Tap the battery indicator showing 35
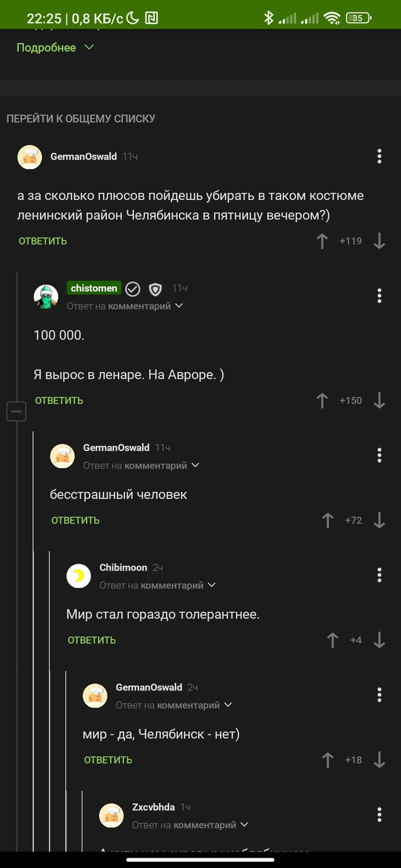 pyautogui.click(x=358, y=18)
